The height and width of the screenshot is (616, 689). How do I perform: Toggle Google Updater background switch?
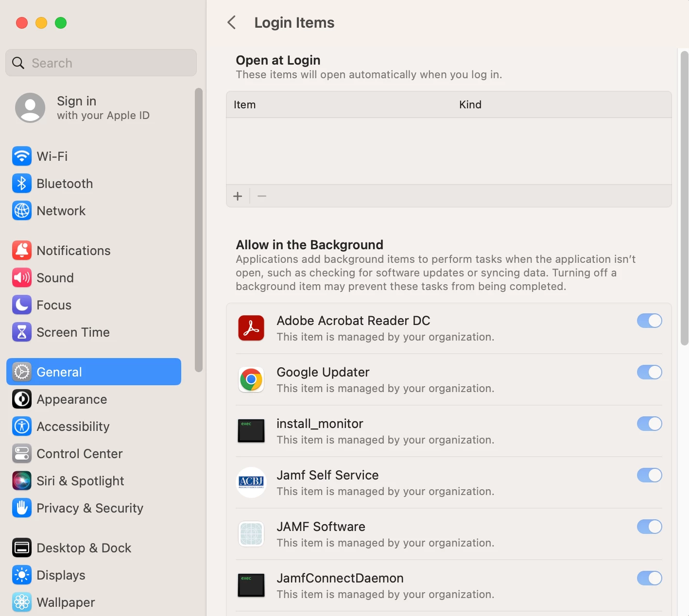pos(650,372)
